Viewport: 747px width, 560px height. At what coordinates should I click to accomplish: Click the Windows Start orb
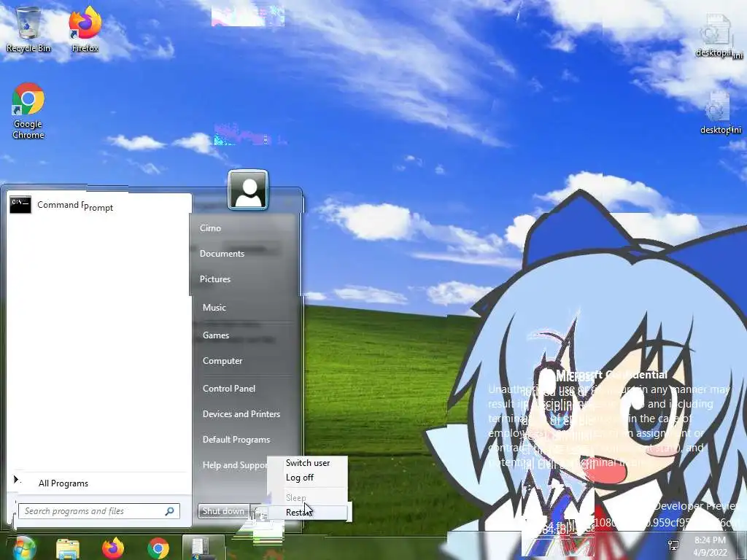24,548
